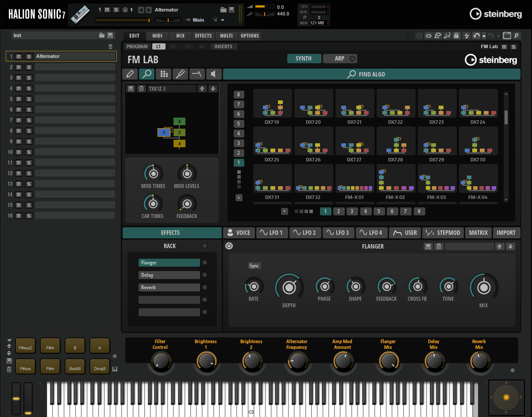The height and width of the screenshot is (417, 532).
Task: Toggle the effects RACK bypass indicator
Action: click(204, 246)
